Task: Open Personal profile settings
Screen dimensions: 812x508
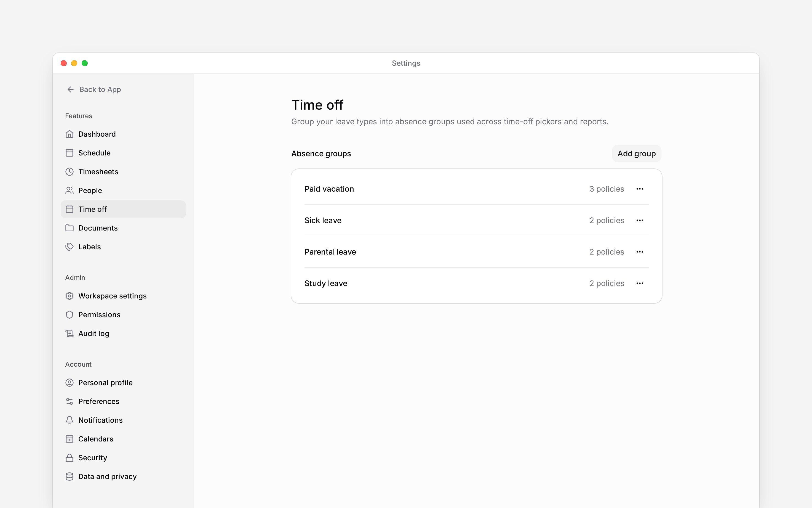Action: click(123, 383)
